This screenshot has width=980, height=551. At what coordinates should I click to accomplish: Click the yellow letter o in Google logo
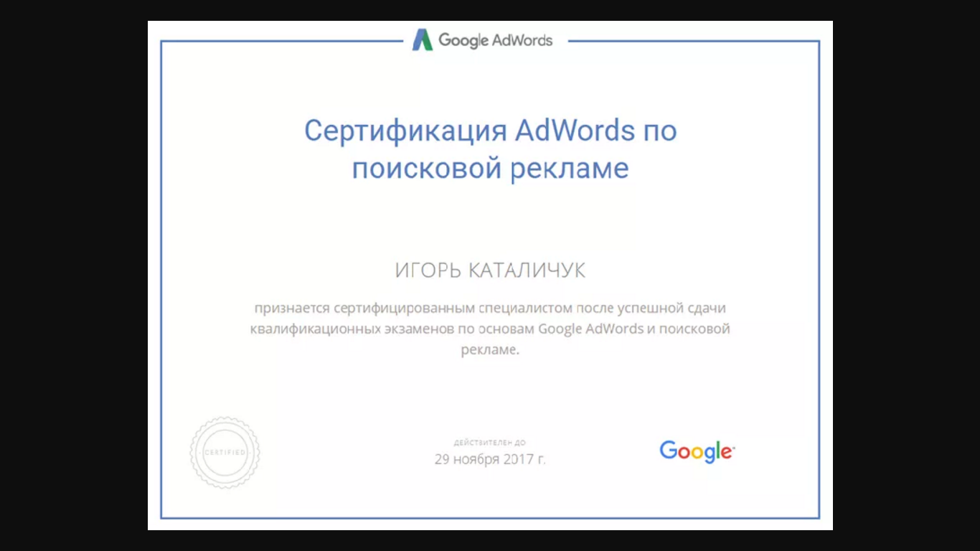click(697, 453)
